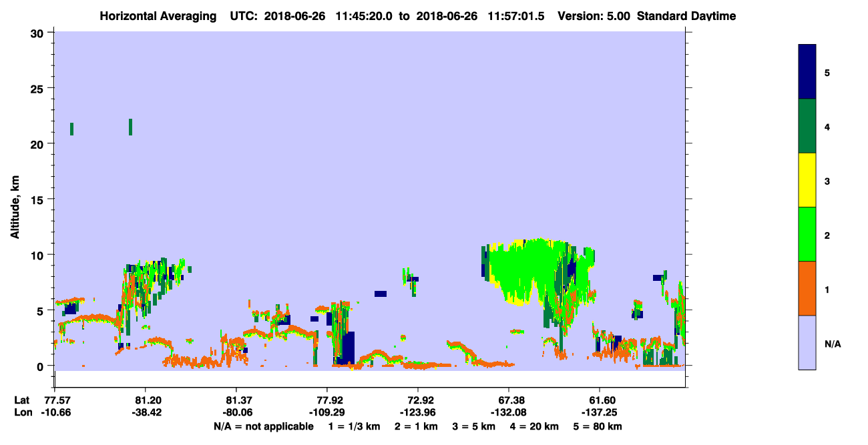The image size is (868, 445).
Task: Click the orange colorbar segment for 1
Action: tap(807, 288)
